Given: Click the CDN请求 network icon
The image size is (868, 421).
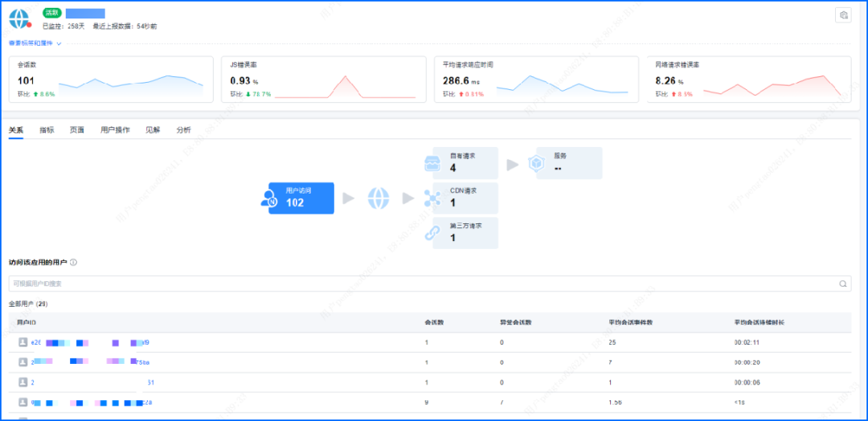Looking at the screenshot, I should pyautogui.click(x=433, y=198).
